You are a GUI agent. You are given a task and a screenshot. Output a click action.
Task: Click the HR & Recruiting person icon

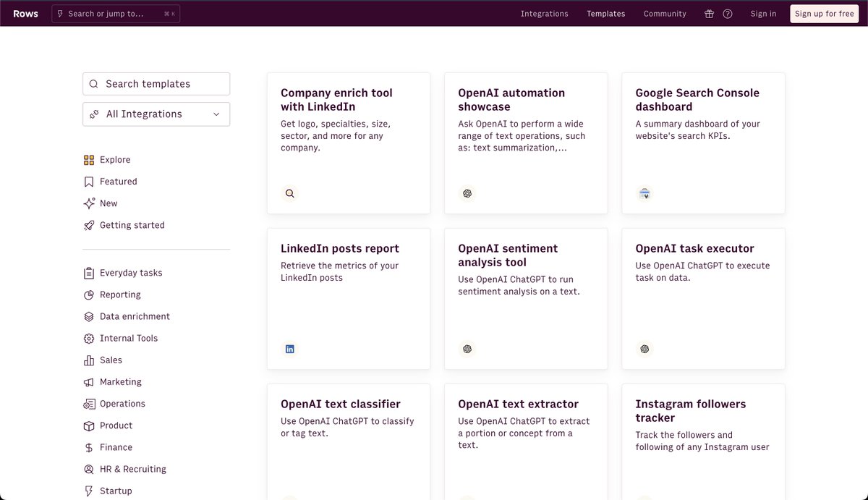click(89, 469)
